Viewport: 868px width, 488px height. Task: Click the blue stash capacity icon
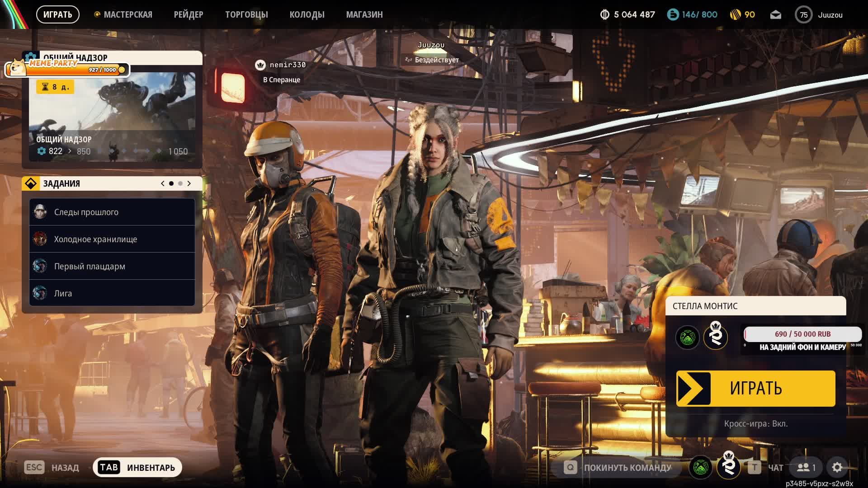(x=673, y=15)
